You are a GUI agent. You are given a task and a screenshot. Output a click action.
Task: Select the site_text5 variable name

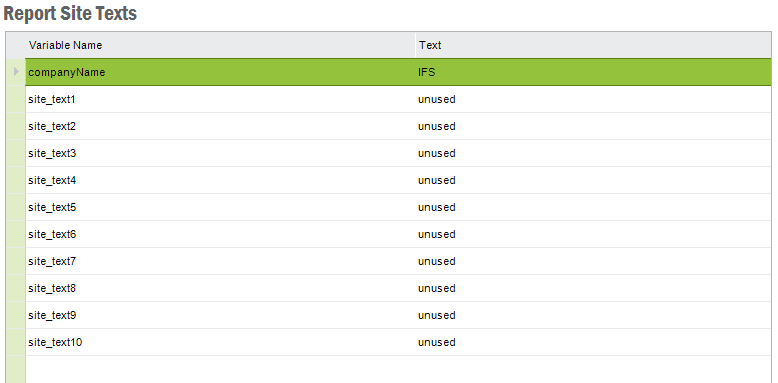pos(52,207)
